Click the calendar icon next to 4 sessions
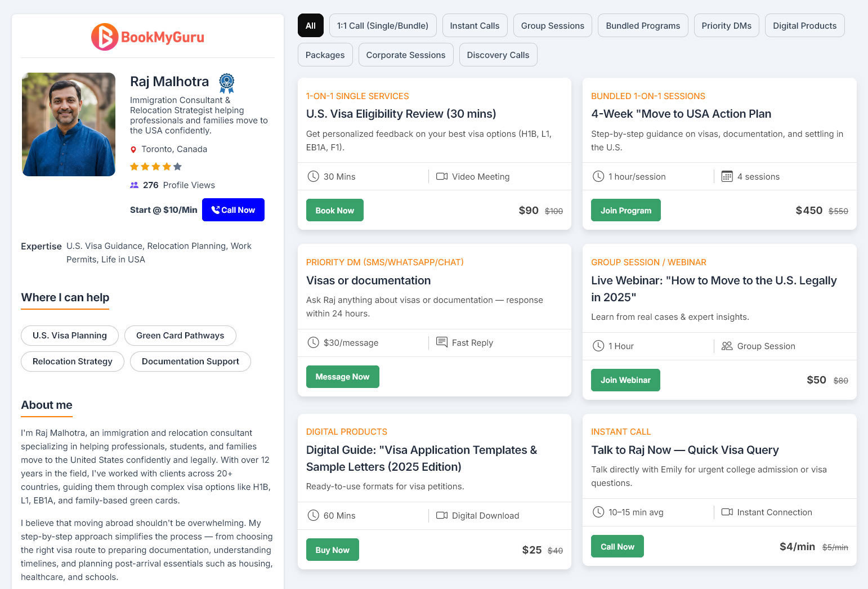 727,177
